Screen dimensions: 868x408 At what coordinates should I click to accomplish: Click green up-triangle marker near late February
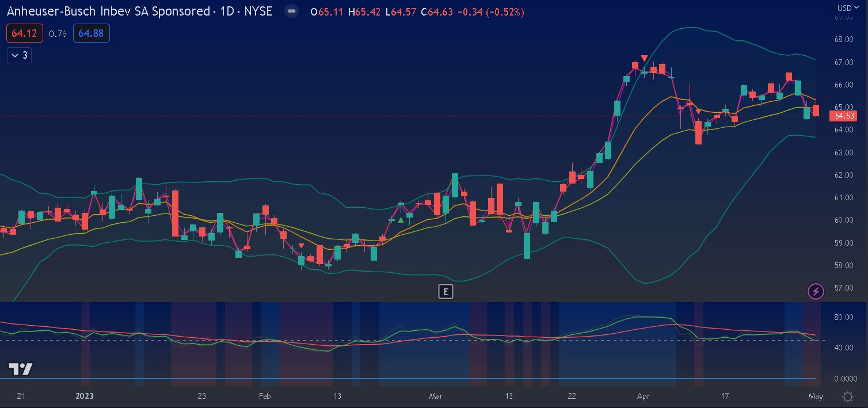(x=401, y=220)
